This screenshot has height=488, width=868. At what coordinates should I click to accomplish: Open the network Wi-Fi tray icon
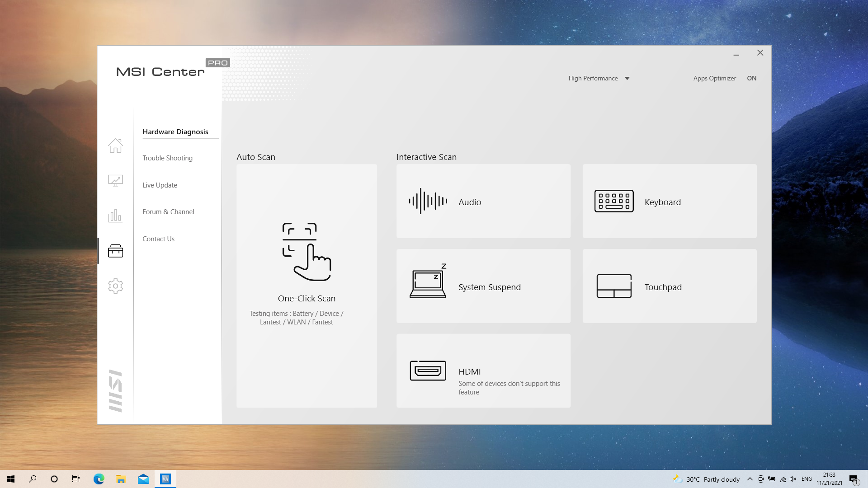coord(783,479)
